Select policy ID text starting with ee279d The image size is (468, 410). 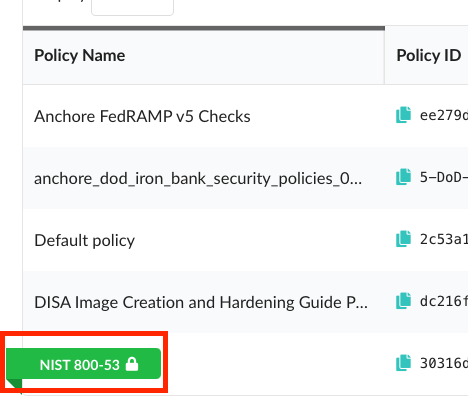(x=444, y=115)
